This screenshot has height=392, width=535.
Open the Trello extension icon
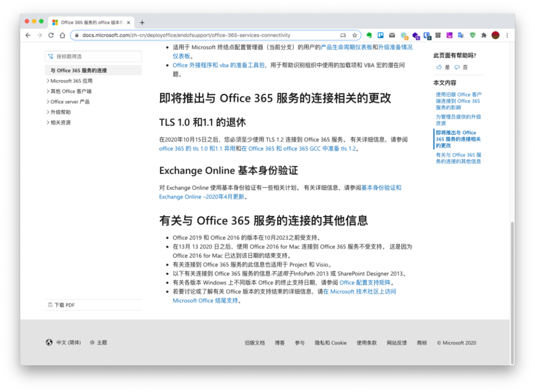(380, 35)
